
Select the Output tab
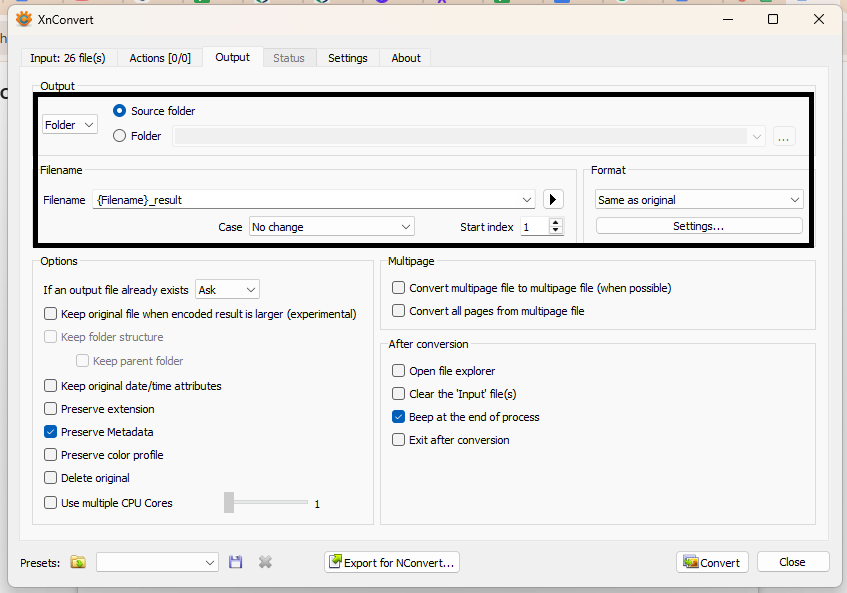[232, 57]
